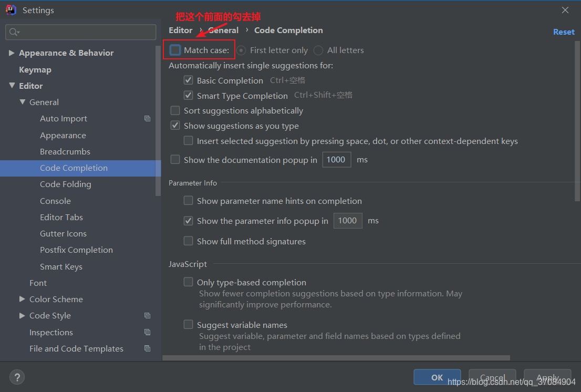Click the Apply button
This screenshot has width=581, height=392.
pyautogui.click(x=548, y=377)
